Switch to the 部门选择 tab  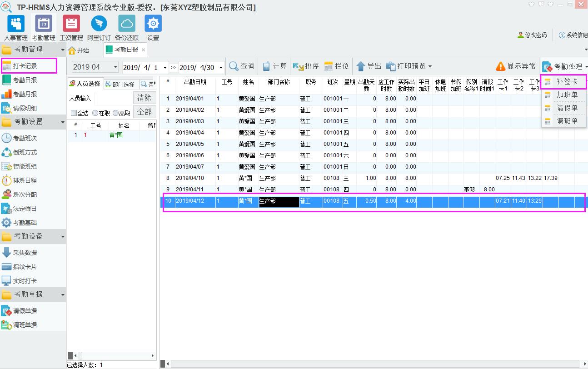coord(120,84)
